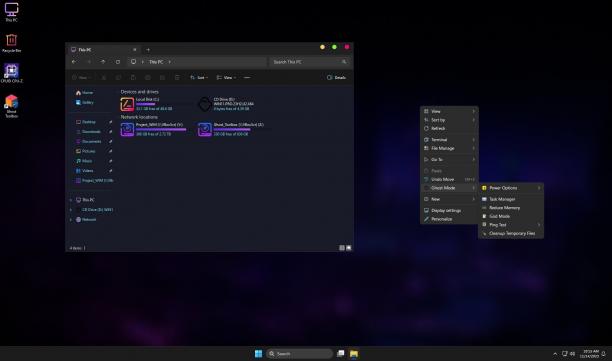This screenshot has width=612, height=361.
Task: Open Ping Test submenu
Action: (511, 225)
